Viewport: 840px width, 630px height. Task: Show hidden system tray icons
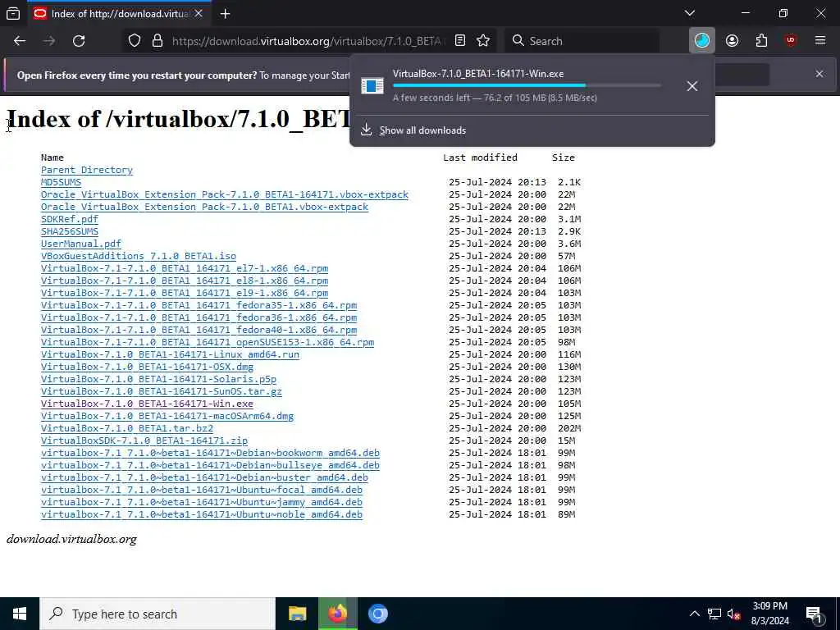694,614
